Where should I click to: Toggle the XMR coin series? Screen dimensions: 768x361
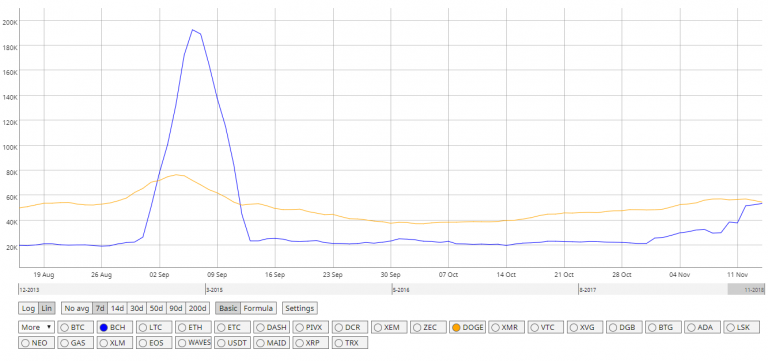click(506, 328)
